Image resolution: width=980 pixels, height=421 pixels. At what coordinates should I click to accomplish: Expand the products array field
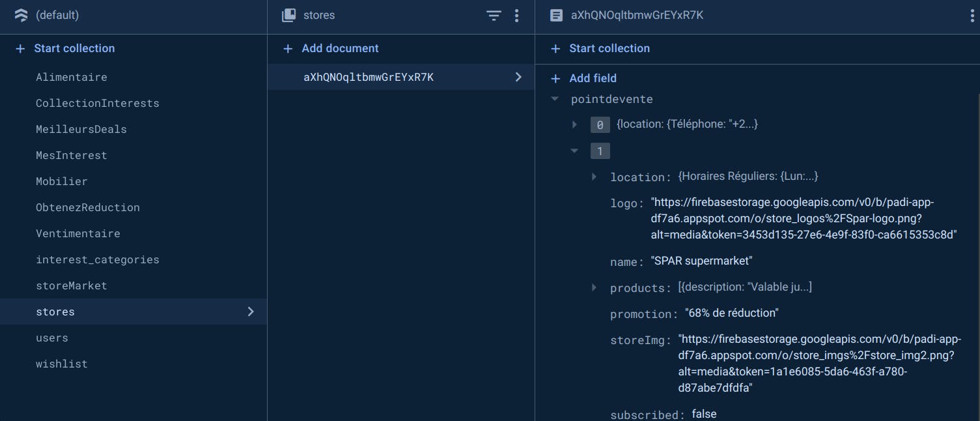pyautogui.click(x=594, y=287)
